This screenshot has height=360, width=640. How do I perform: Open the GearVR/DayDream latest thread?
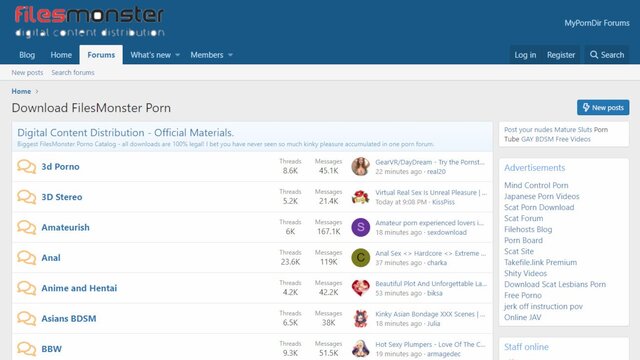click(x=430, y=162)
